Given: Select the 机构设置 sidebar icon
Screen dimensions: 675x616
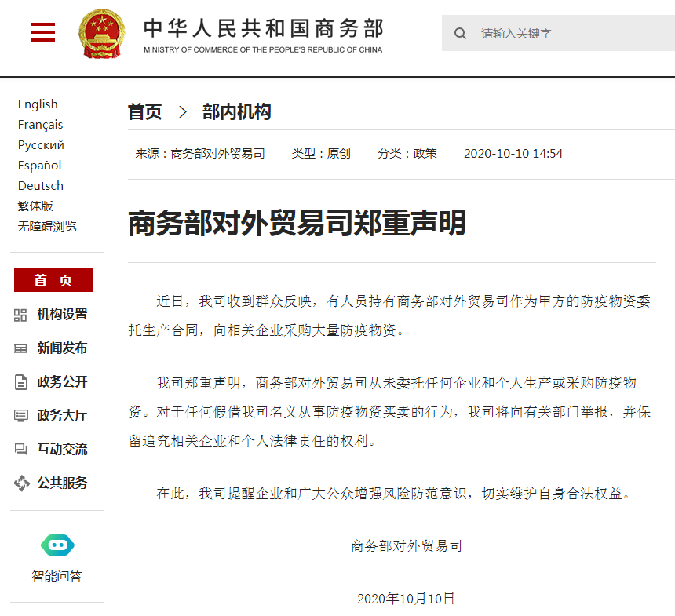Looking at the screenshot, I should click(x=21, y=315).
